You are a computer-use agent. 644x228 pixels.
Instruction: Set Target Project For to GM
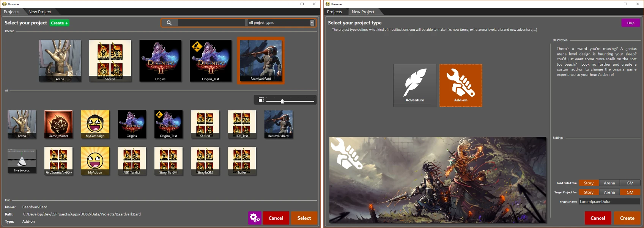point(630,192)
